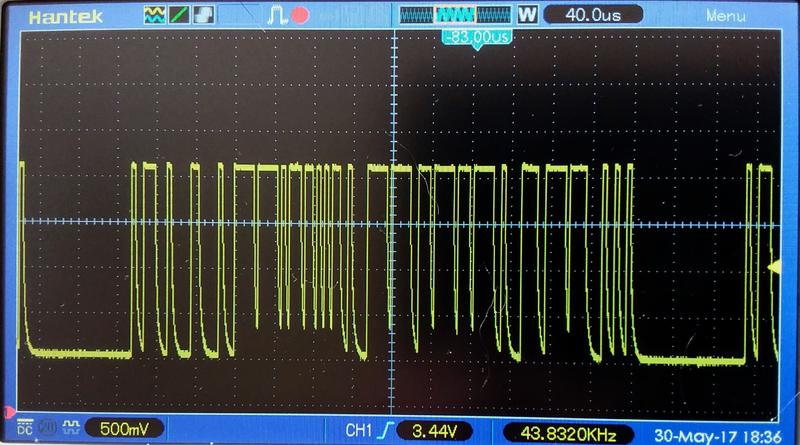Screen dimensions: 800x445
Task: Click the 3.44V trigger level readout
Action: point(434,431)
